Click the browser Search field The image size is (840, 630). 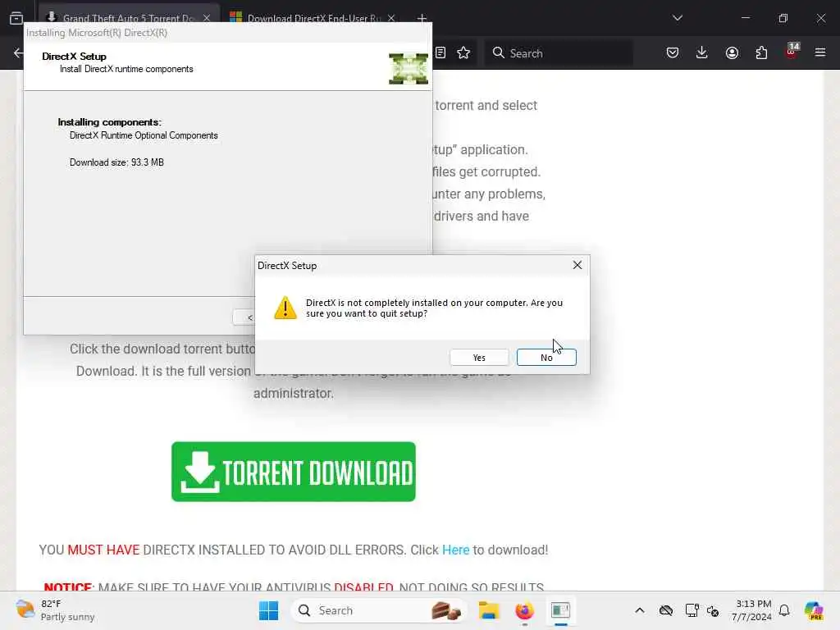(x=558, y=53)
